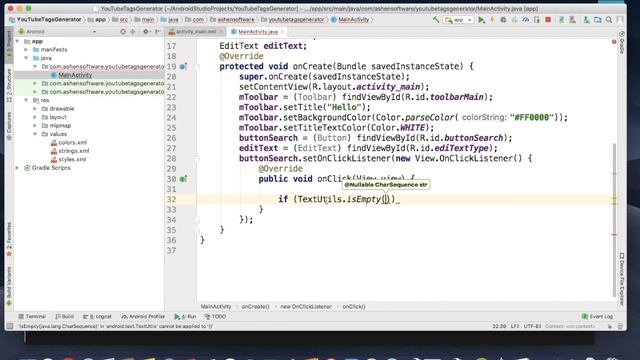
Task: Open the Logcat tool window
Action: (97, 316)
